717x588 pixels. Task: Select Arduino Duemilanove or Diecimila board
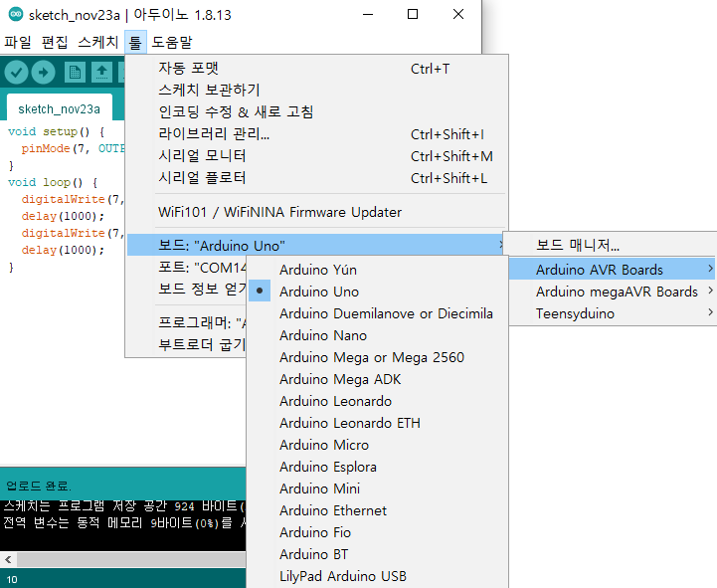pos(377,313)
